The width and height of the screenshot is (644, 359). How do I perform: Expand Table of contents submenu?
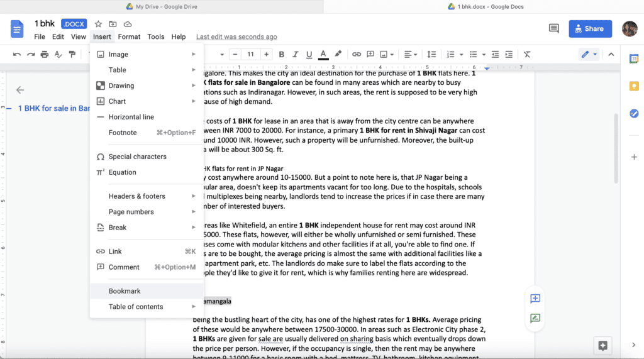coord(147,307)
